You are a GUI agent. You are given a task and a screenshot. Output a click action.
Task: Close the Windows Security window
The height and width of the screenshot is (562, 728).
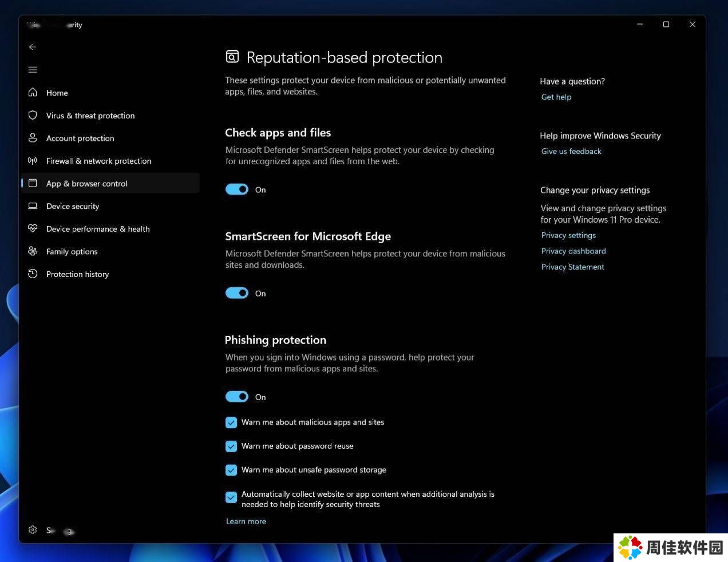point(693,25)
